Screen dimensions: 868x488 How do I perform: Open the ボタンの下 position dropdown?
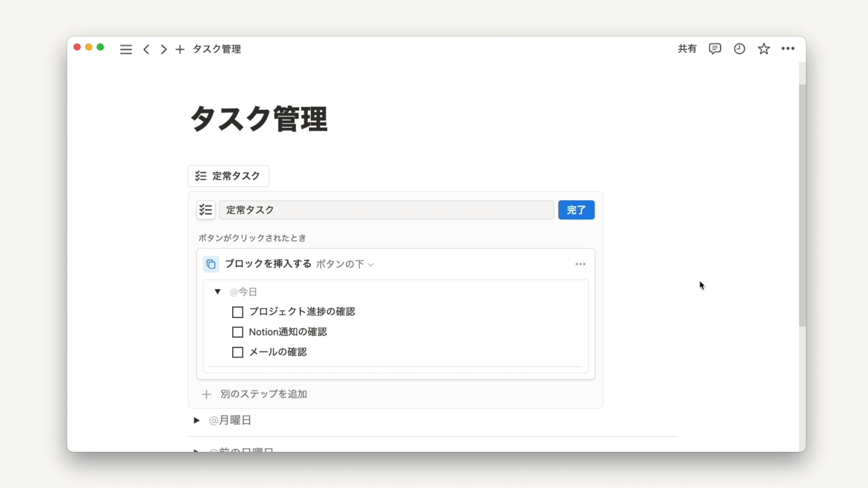tap(345, 264)
